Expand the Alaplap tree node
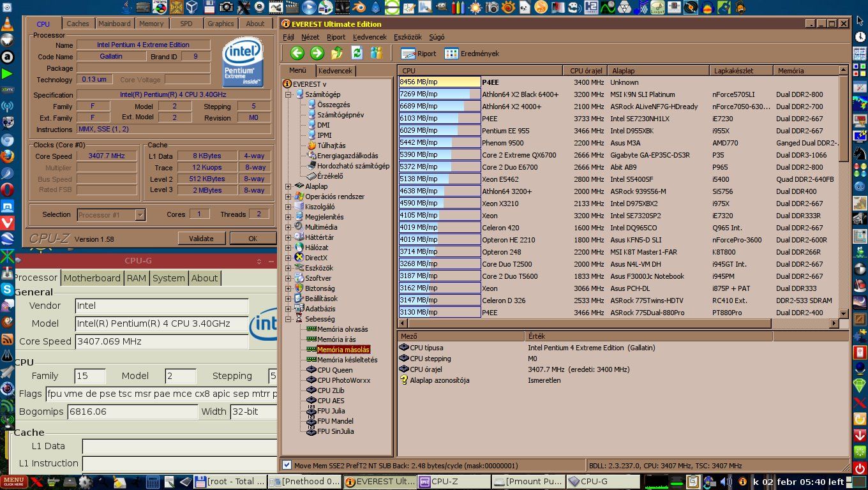The height and width of the screenshot is (490, 868). (288, 186)
